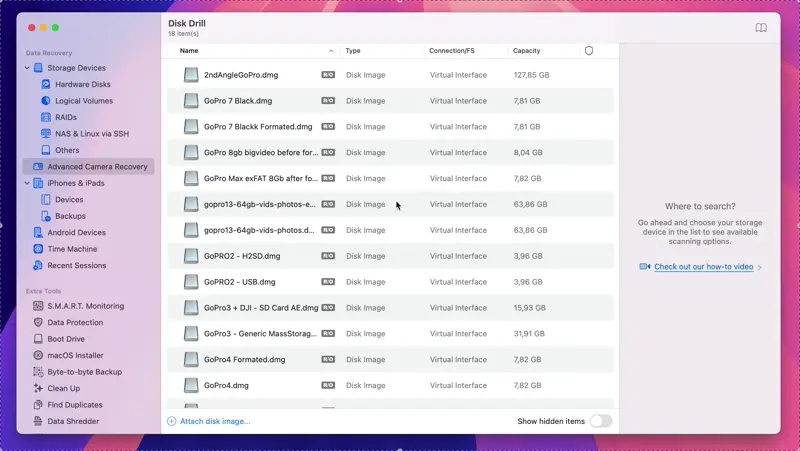Viewport: 800px width, 451px height.
Task: Click the plus icon beside Attach disk image
Action: click(171, 421)
